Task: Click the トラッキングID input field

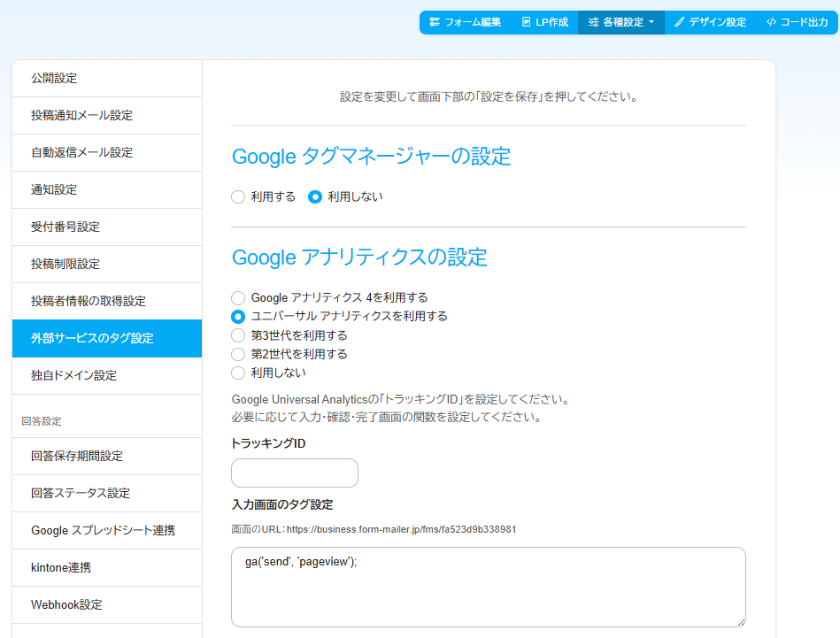Action: click(295, 473)
